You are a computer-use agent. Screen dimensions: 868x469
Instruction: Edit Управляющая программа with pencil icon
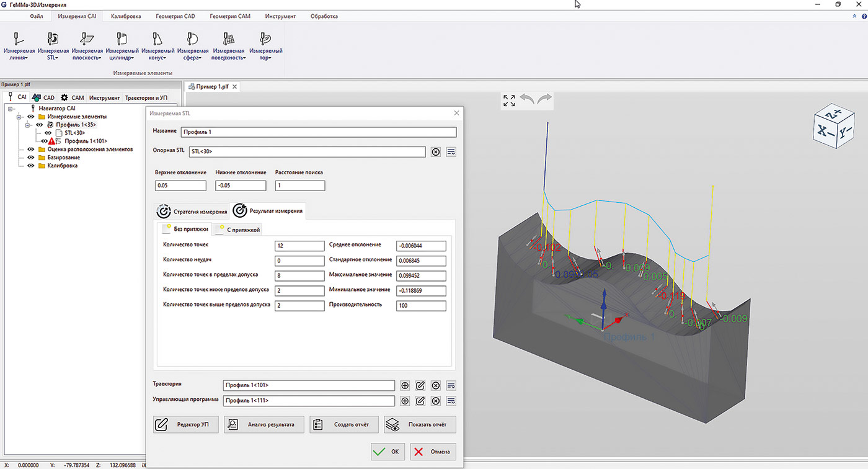[420, 401]
